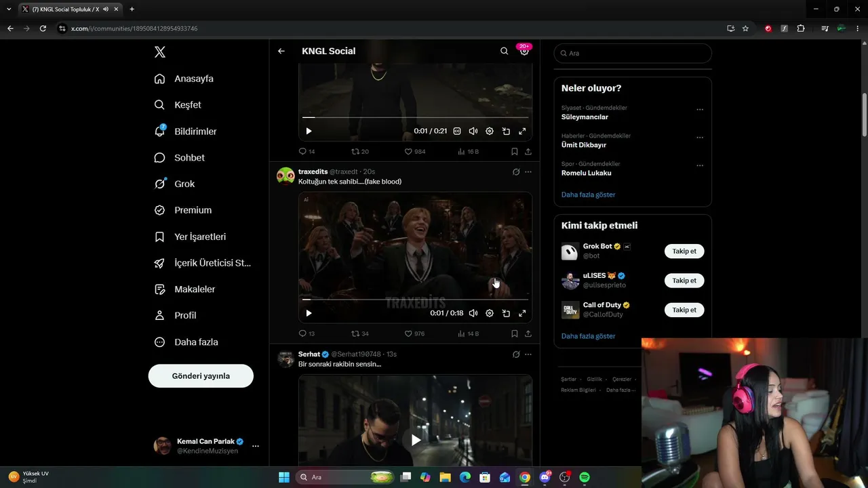This screenshot has width=868, height=488.
Task: Open community settings gear with 20+ badge
Action: (x=524, y=51)
